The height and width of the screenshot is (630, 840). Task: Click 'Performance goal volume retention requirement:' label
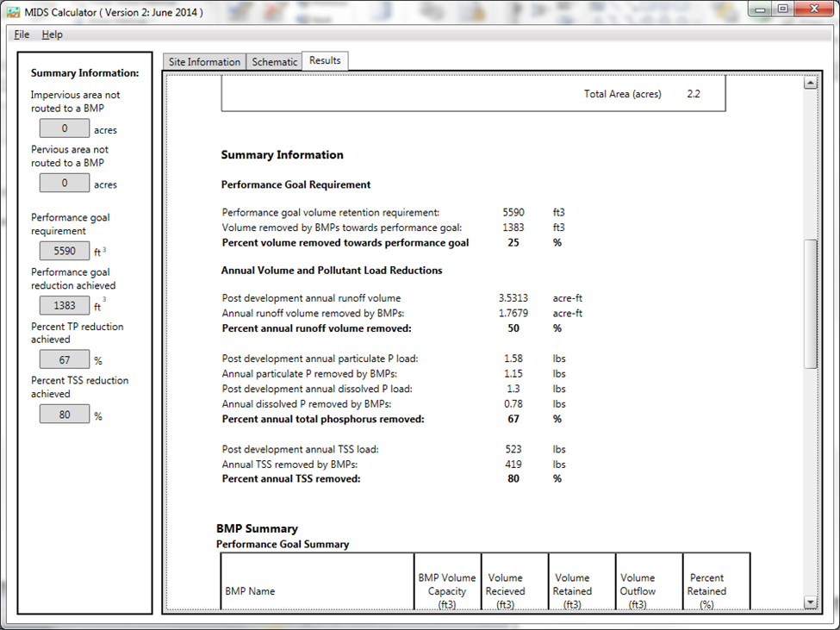tap(331, 212)
